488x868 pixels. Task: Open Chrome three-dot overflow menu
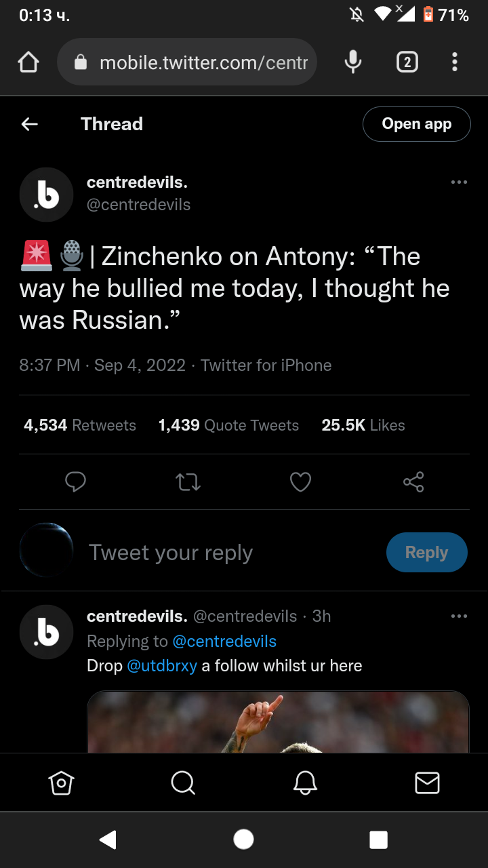455,62
